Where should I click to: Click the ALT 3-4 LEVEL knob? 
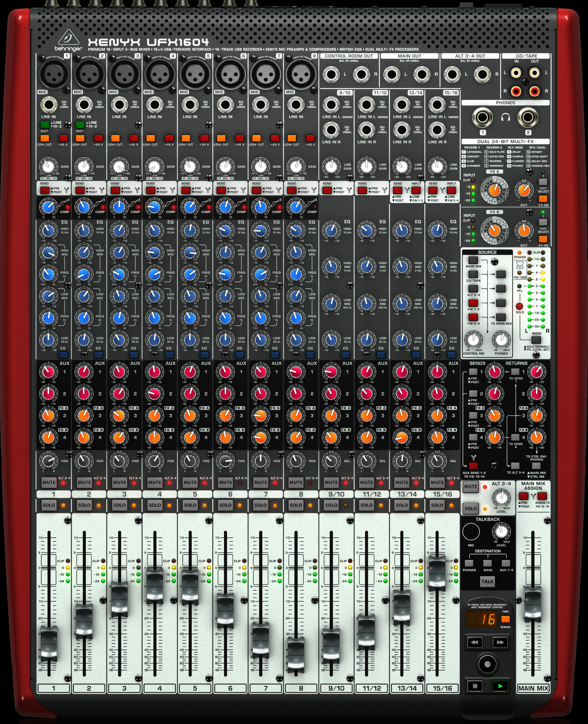point(501,498)
